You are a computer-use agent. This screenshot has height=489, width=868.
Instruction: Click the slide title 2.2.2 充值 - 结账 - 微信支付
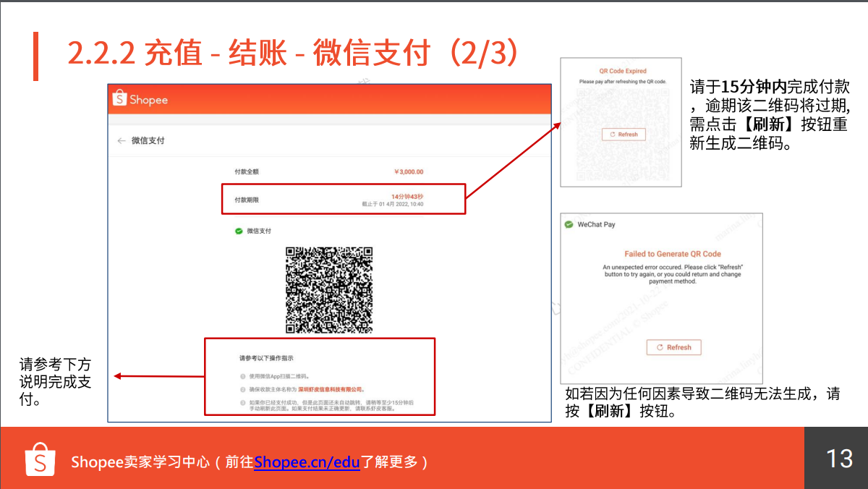coord(293,53)
